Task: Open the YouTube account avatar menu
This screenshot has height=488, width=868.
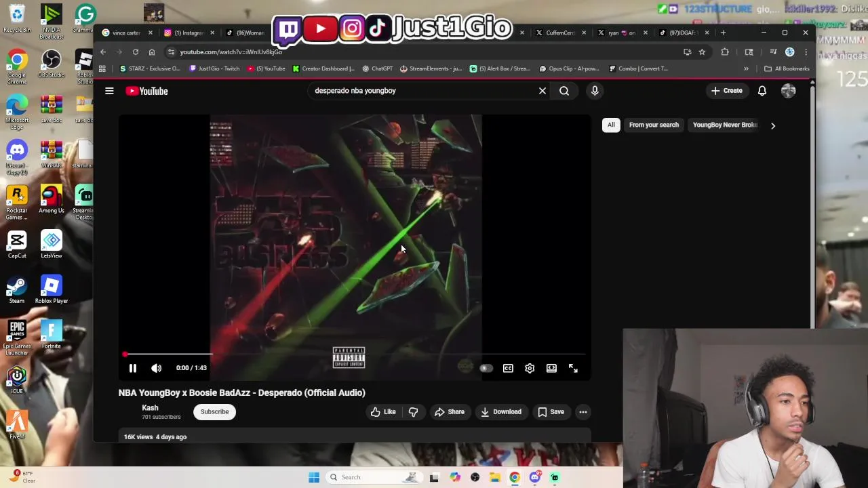Action: pyautogui.click(x=788, y=91)
